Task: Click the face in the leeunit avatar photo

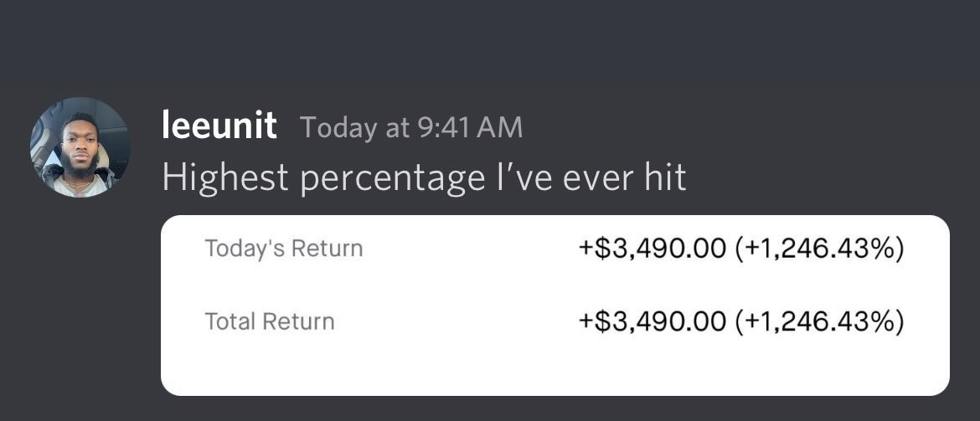Action: click(80, 142)
